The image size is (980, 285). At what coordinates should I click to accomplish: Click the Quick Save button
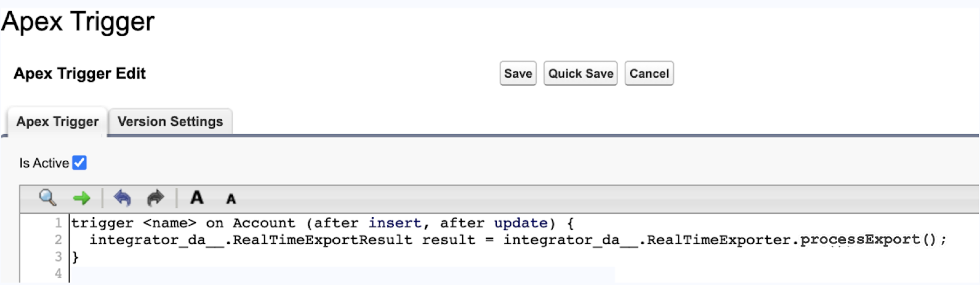tap(580, 74)
